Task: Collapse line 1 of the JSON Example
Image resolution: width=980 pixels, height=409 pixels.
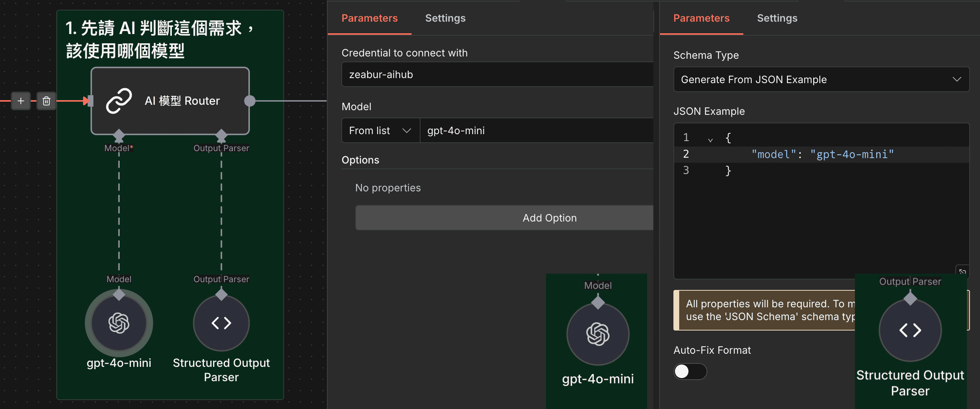Action: (x=710, y=139)
